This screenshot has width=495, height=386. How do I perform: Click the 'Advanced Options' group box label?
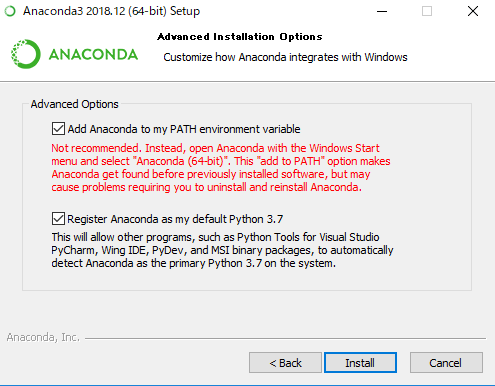[x=75, y=104]
